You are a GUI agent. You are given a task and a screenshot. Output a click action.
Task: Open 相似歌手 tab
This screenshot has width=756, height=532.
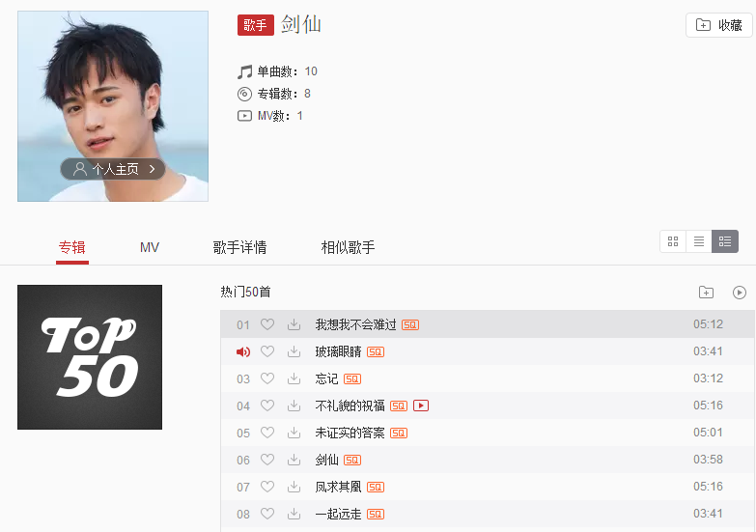click(x=348, y=247)
